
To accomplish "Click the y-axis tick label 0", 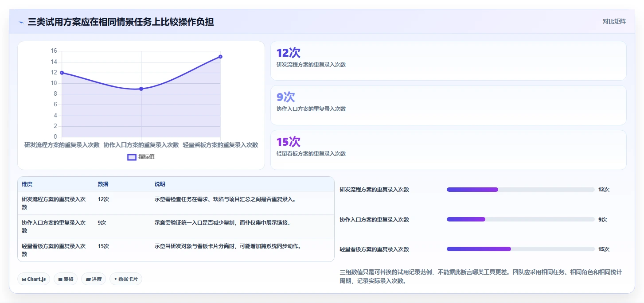I will [55, 137].
